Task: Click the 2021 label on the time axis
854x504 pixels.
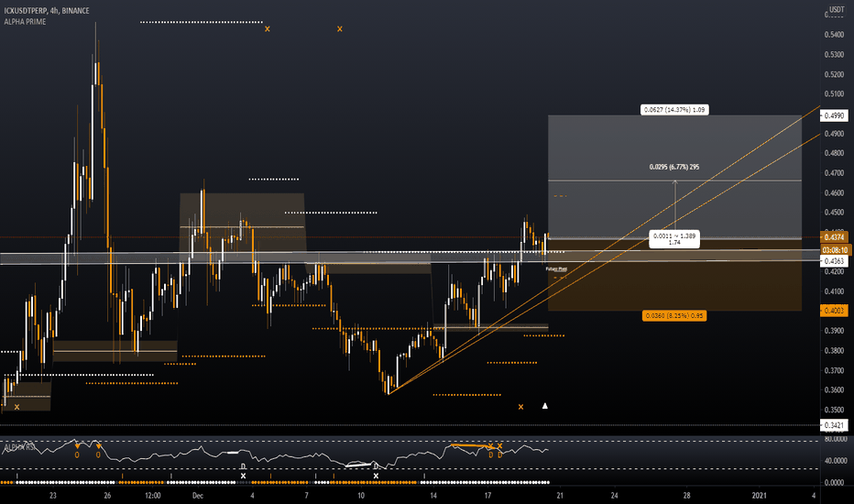Action: (760, 495)
